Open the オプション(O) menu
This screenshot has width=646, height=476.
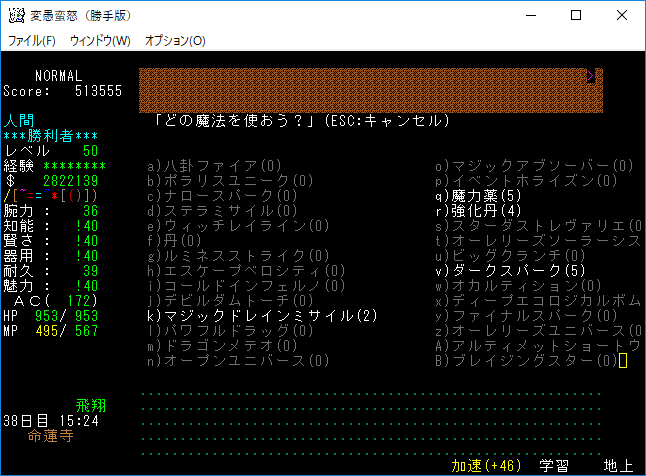[x=175, y=41]
